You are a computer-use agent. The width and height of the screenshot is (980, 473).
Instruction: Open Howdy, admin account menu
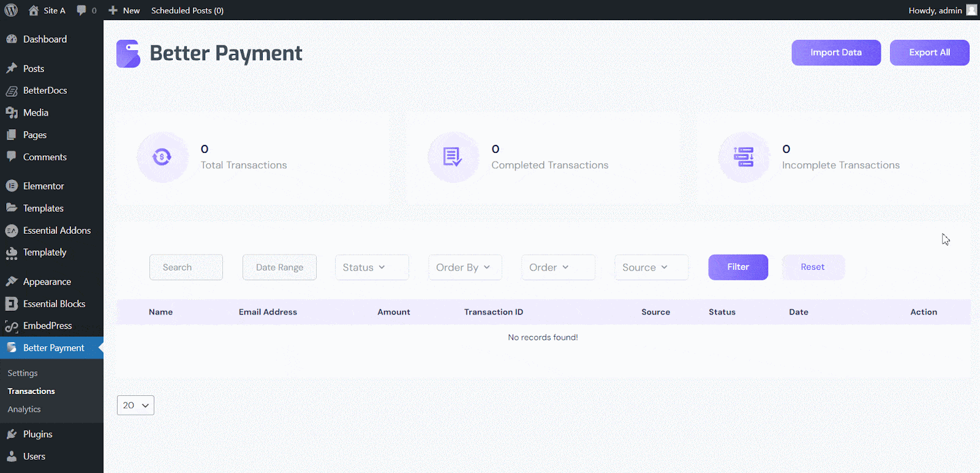click(x=943, y=10)
